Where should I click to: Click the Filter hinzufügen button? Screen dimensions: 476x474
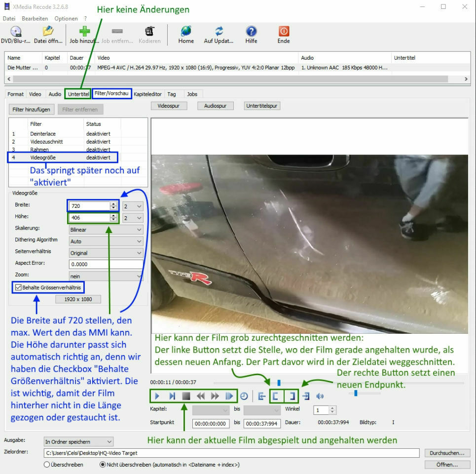point(31,110)
